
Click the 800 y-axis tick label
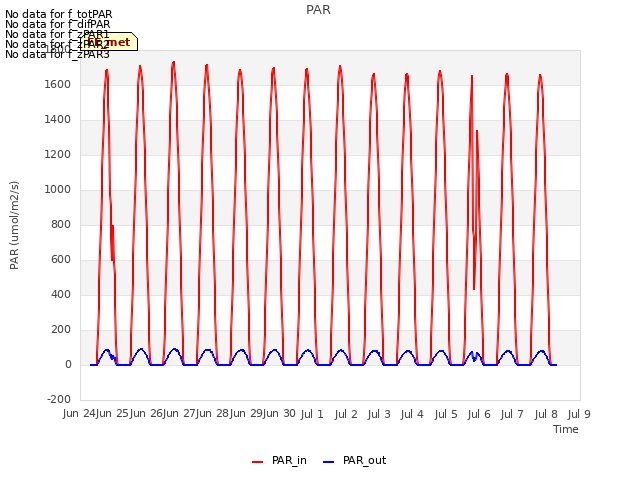click(x=61, y=224)
